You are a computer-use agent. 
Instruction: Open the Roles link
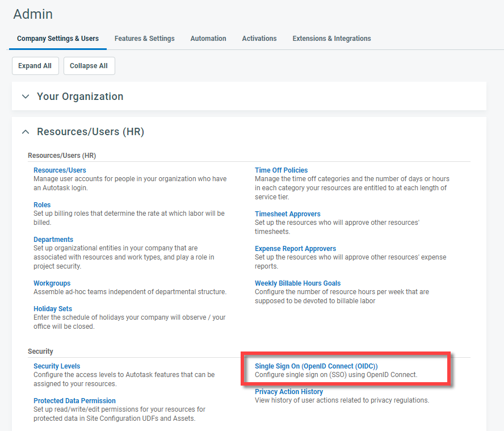pos(42,205)
